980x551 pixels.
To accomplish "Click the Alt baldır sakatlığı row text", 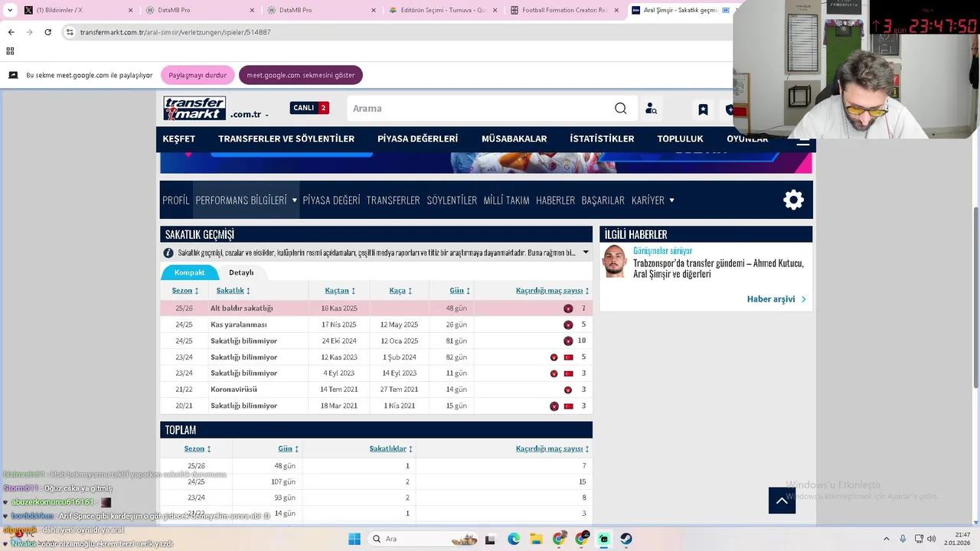I will (241, 308).
